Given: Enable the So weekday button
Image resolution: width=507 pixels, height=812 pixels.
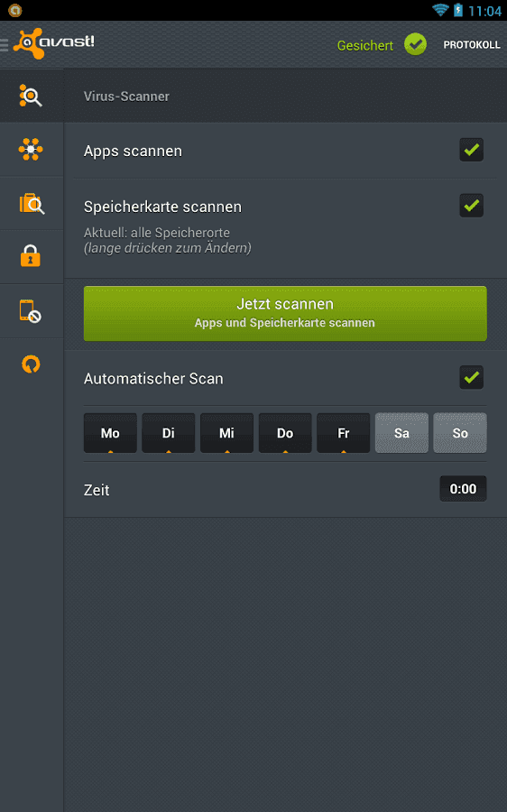Looking at the screenshot, I should click(460, 433).
